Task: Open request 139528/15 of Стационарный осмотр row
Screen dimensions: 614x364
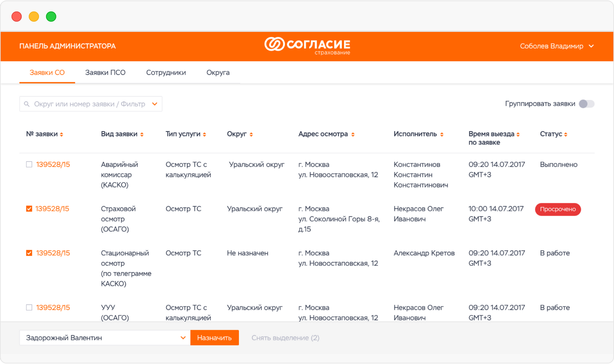Action: click(x=53, y=253)
